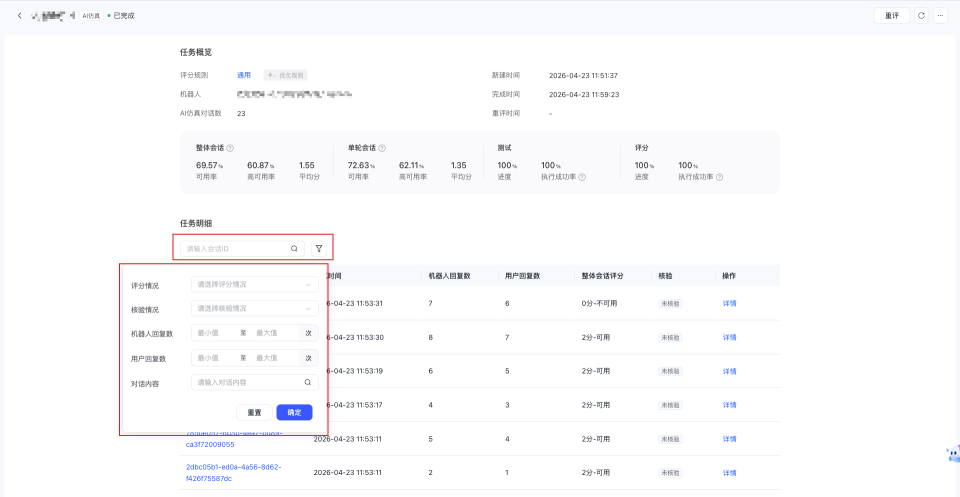The image size is (960, 497).
Task: Open 详情 for the 0分-不可用 row
Action: [x=729, y=304]
